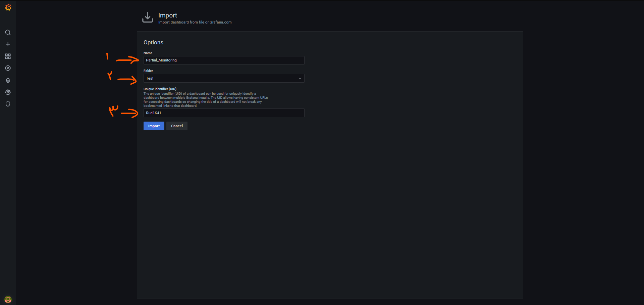Click the blue Import button
The width and height of the screenshot is (644, 305).
(x=154, y=126)
